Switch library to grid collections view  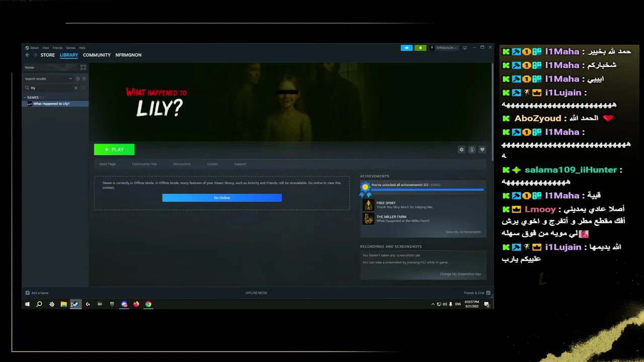click(83, 67)
